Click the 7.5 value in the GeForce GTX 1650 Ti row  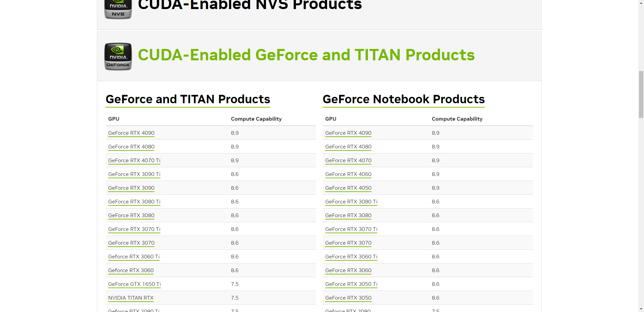[235, 284]
